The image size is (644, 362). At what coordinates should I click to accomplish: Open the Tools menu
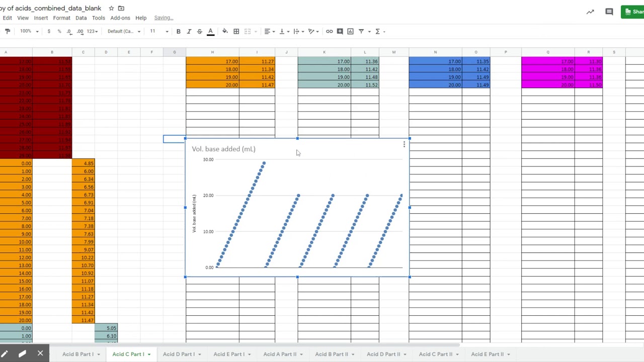[98, 18]
